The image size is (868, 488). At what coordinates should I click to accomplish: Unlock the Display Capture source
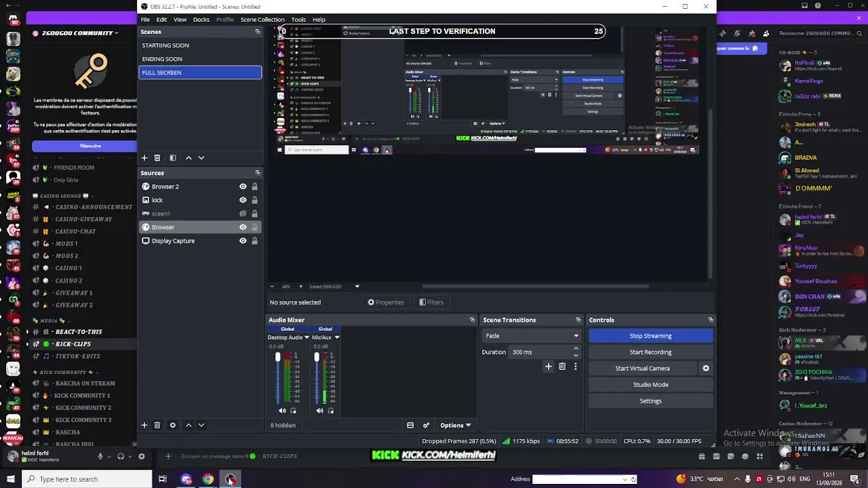click(x=255, y=241)
